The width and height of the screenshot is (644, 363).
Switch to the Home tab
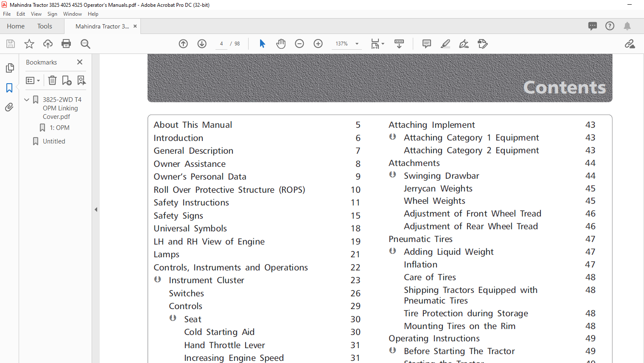[x=16, y=26]
